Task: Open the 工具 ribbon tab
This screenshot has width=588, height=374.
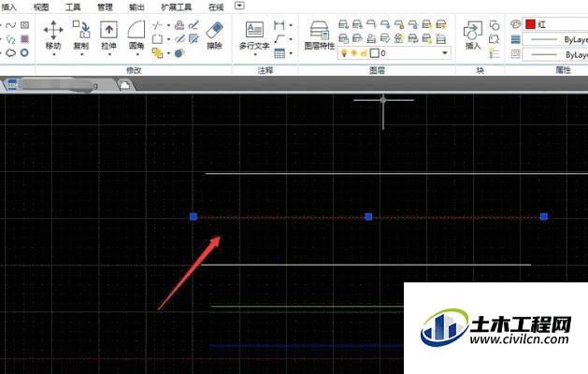Action: pos(73,7)
